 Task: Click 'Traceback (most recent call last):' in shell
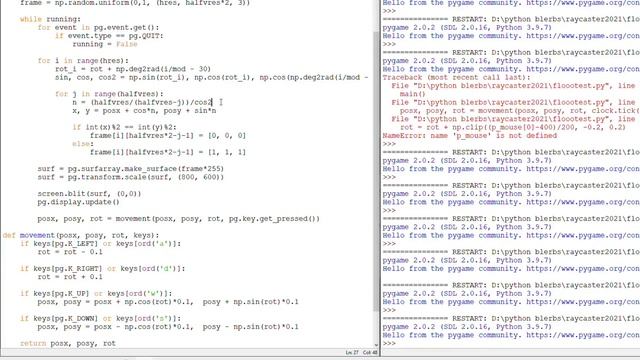(x=456, y=77)
